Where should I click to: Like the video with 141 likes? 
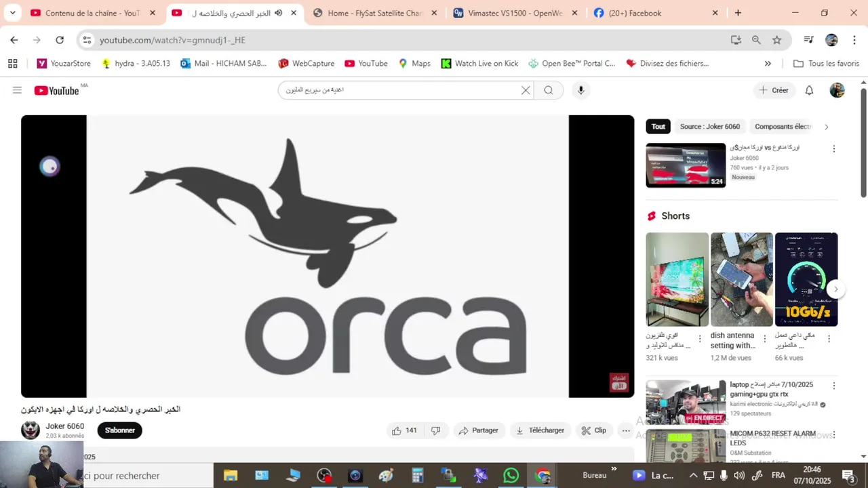pos(404,430)
